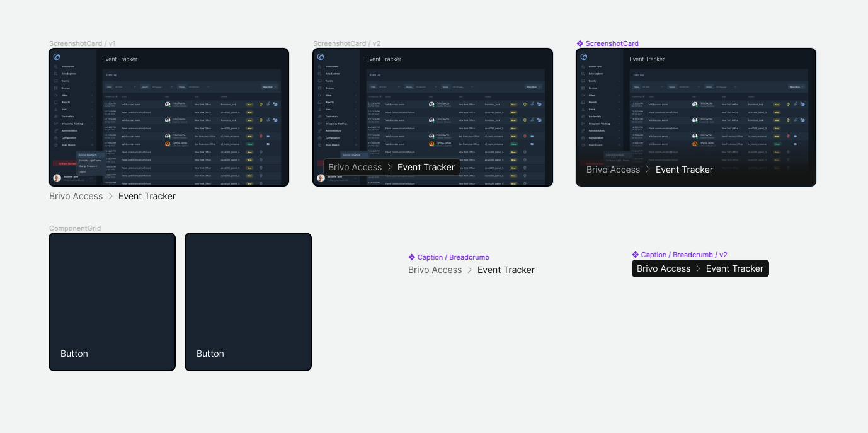Click the Occupancy Tracking sidebar icon
Viewport: 868px width, 433px height.
55,124
